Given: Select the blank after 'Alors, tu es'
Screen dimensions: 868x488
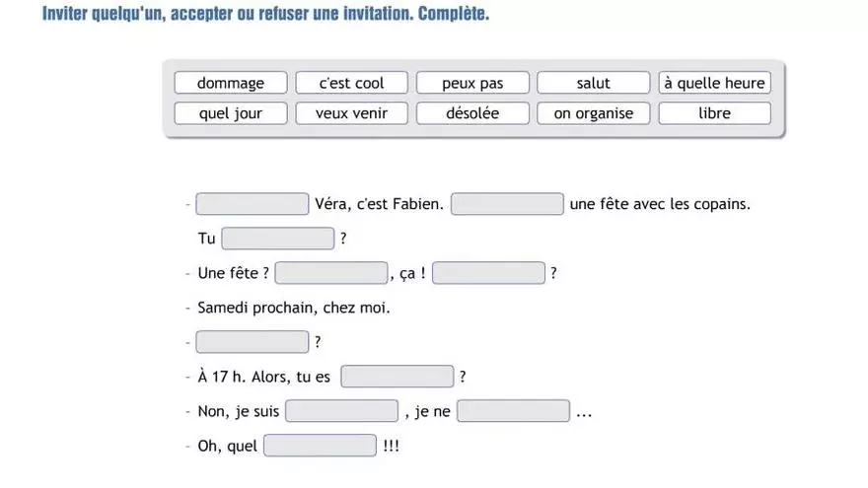Looking at the screenshot, I should pyautogui.click(x=397, y=377).
